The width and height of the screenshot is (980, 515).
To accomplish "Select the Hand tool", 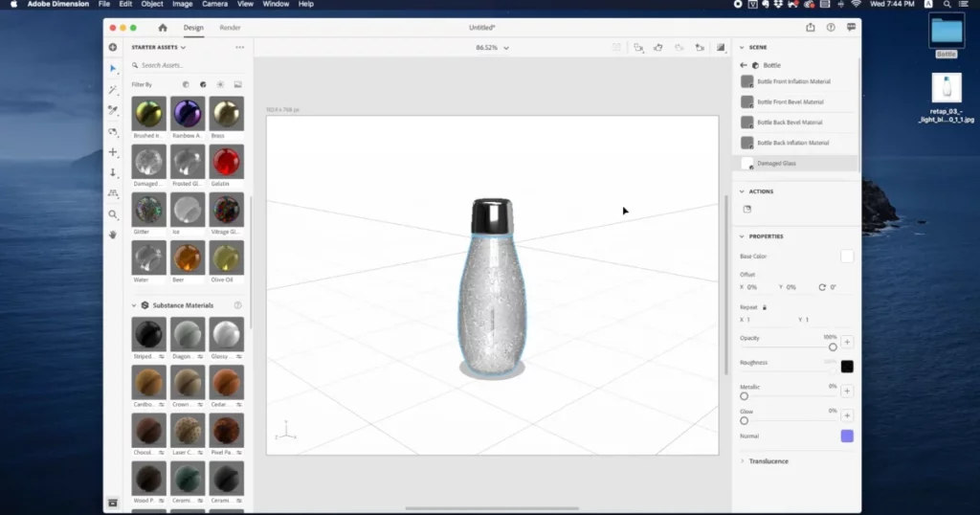I will tap(113, 235).
